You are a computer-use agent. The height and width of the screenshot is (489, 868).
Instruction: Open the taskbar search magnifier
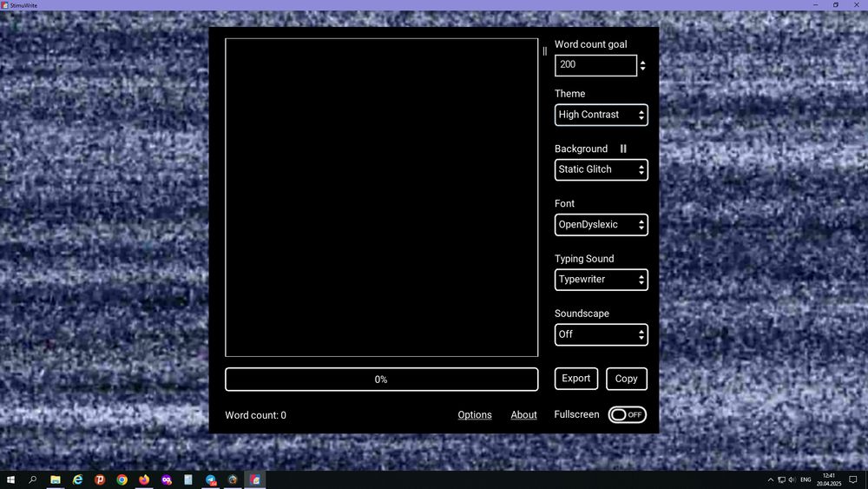click(33, 479)
